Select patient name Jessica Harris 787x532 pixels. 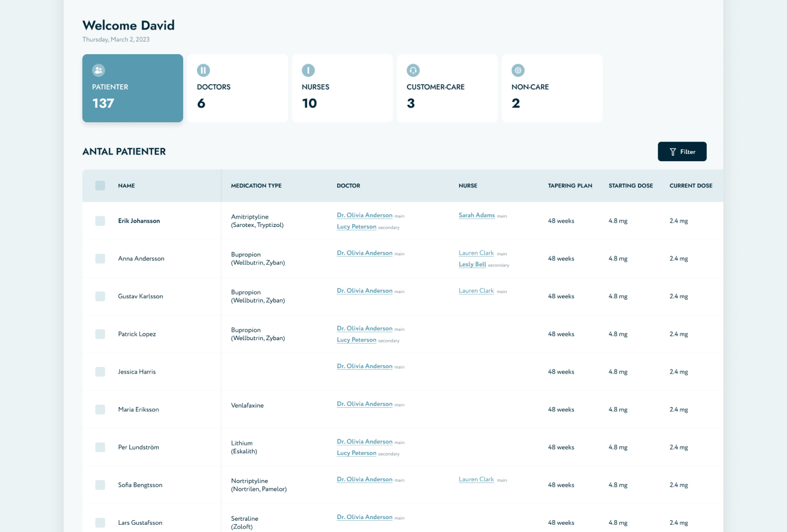(137, 372)
